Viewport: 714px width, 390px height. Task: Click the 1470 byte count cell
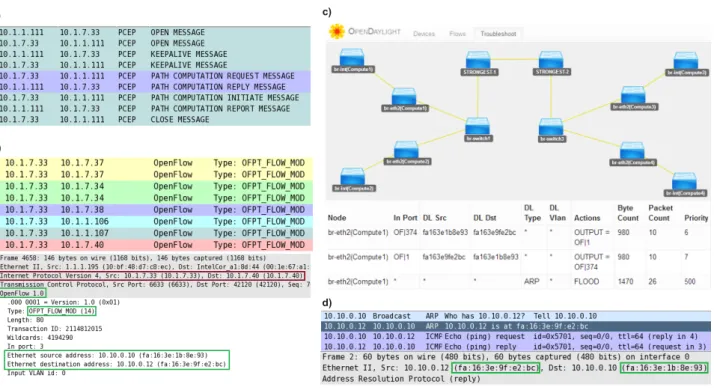[626, 282]
